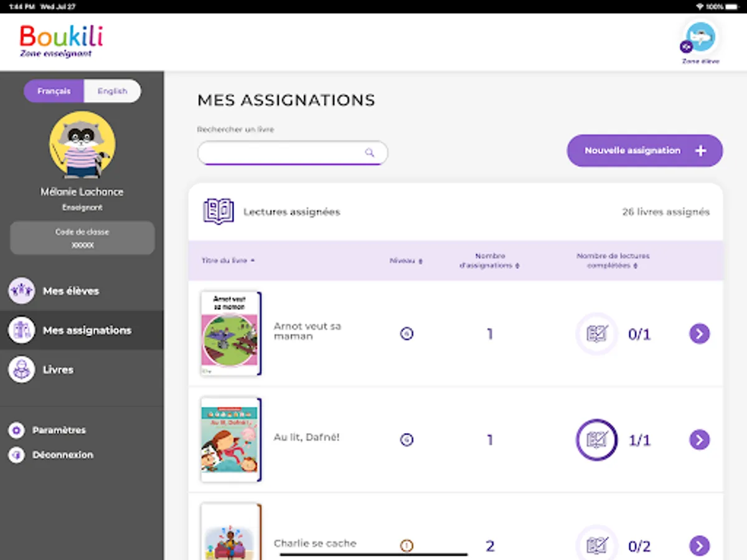This screenshot has height=560, width=747.
Task: Click the Au lit, Dafné! title
Action: [307, 437]
